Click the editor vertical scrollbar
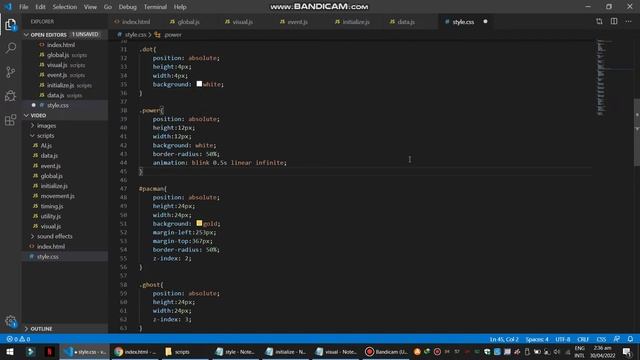640x360 pixels. coord(637,133)
